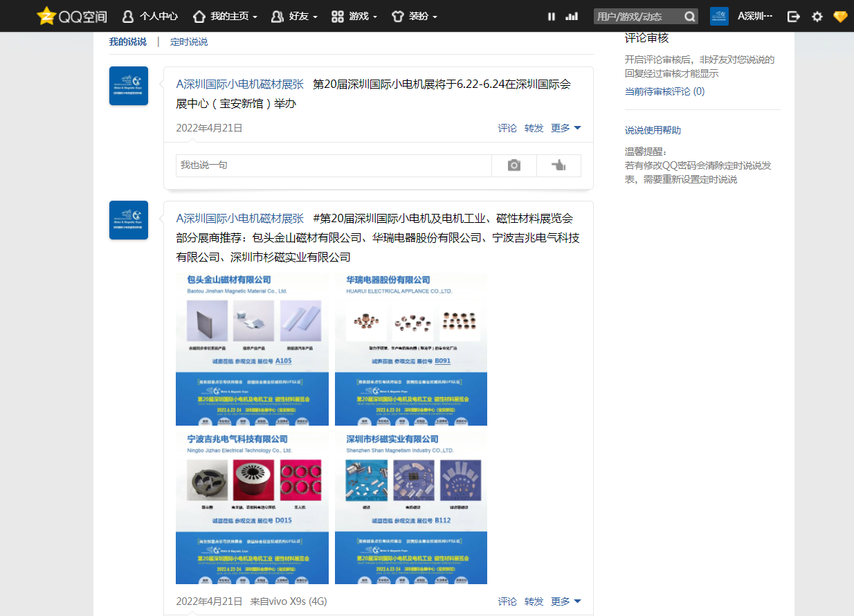This screenshot has width=854, height=616.
Task: Open the 包头金山磁材有限公司 poster image
Action: [x=253, y=349]
